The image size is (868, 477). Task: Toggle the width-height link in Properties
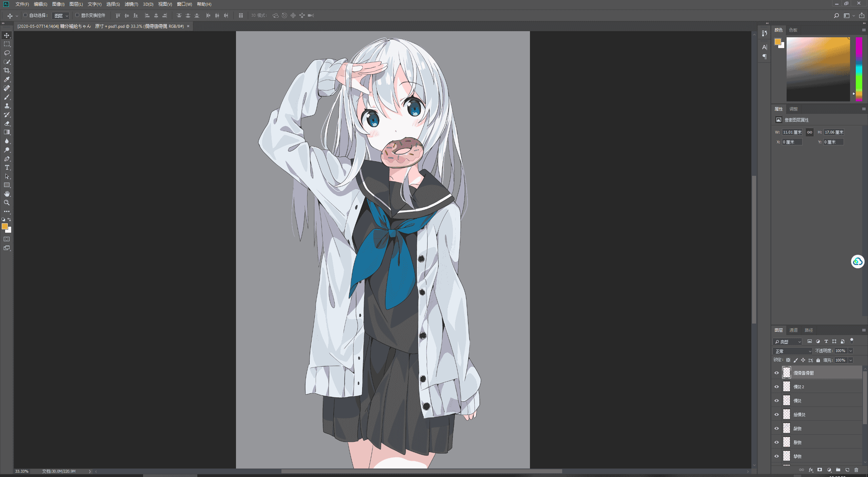click(810, 132)
